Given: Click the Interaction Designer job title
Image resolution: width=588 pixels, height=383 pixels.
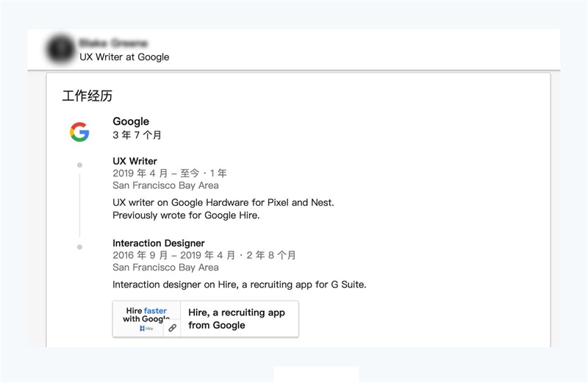Looking at the screenshot, I should pyautogui.click(x=159, y=243).
